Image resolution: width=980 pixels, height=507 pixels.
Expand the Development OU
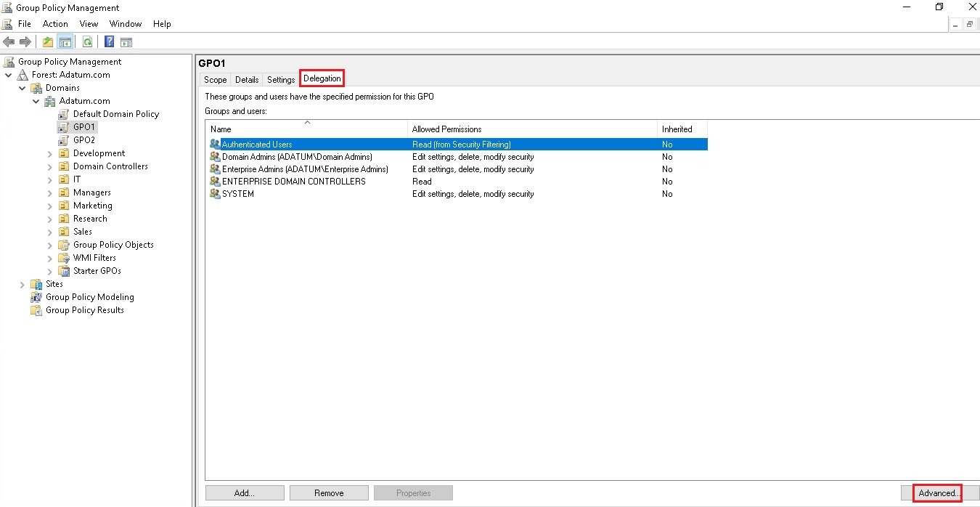point(50,153)
